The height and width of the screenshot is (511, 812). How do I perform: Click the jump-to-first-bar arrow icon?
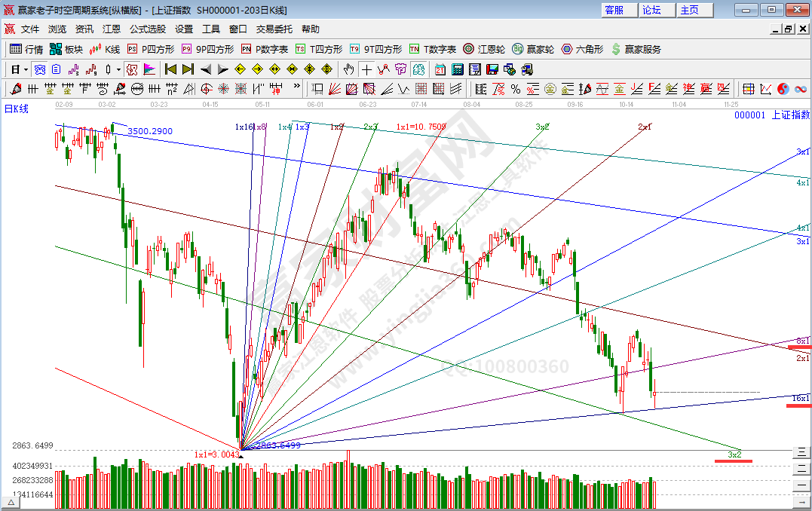[x=171, y=69]
